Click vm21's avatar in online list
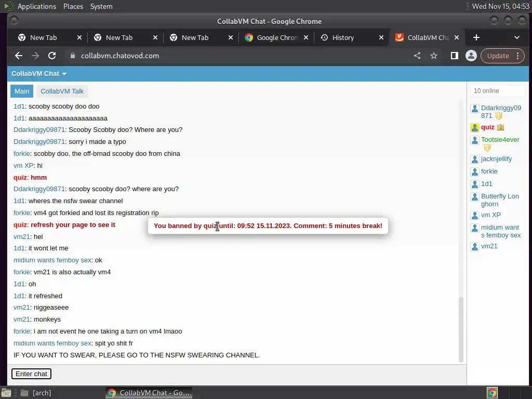The width and height of the screenshot is (532, 399). coord(475,247)
